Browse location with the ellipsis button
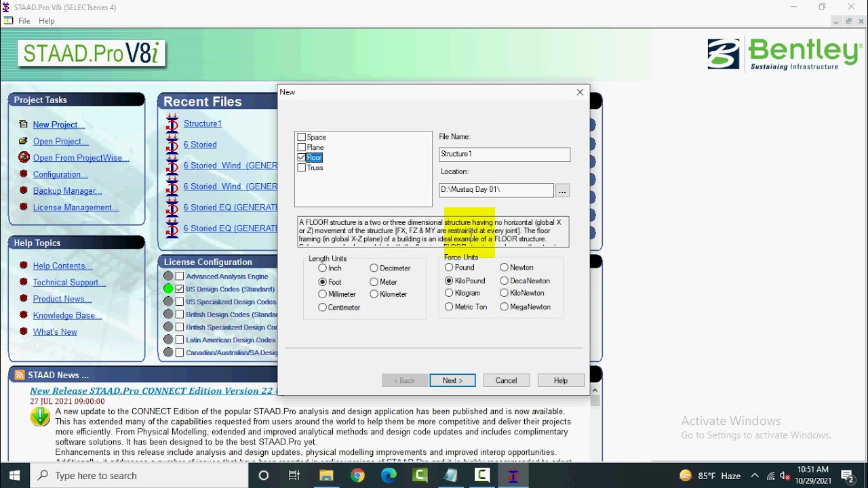868x488 pixels. click(x=562, y=190)
